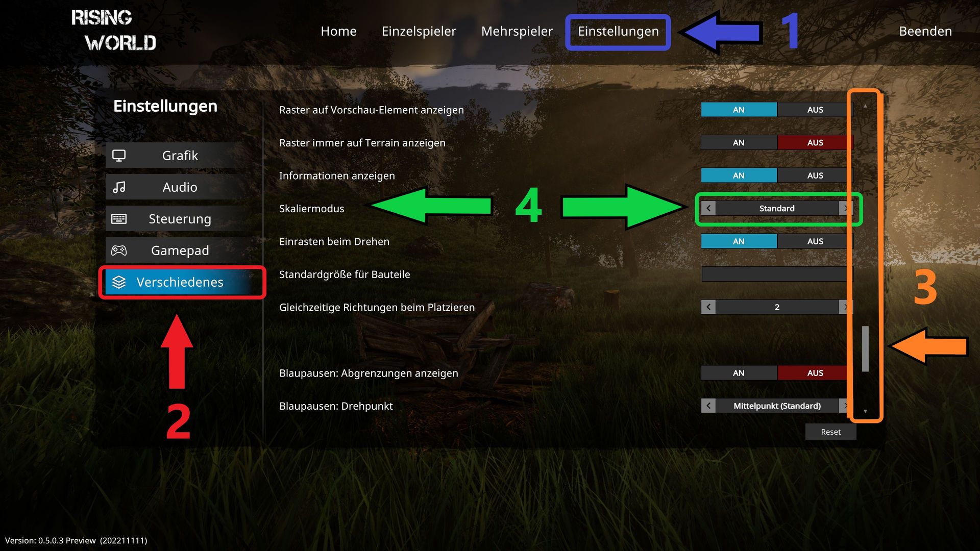
Task: Turn off Raster auf Vorschau-Element anzeigen
Action: 815,110
